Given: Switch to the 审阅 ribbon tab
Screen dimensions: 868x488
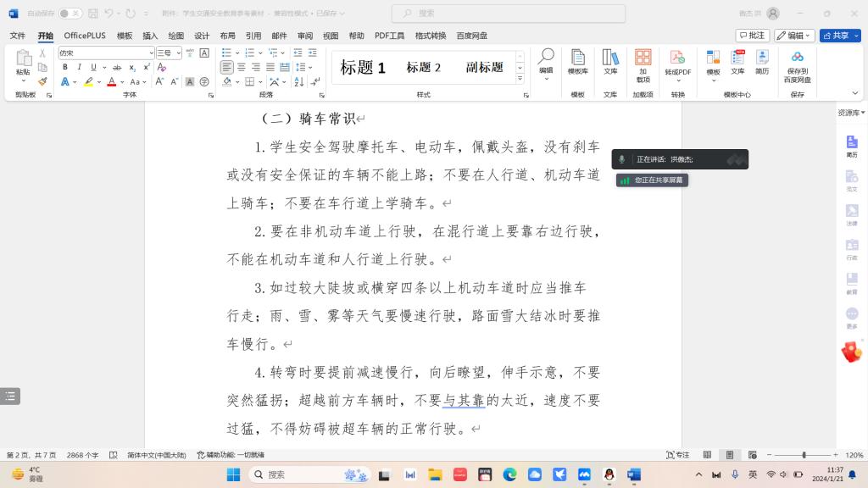Looking at the screenshot, I should pyautogui.click(x=305, y=36).
